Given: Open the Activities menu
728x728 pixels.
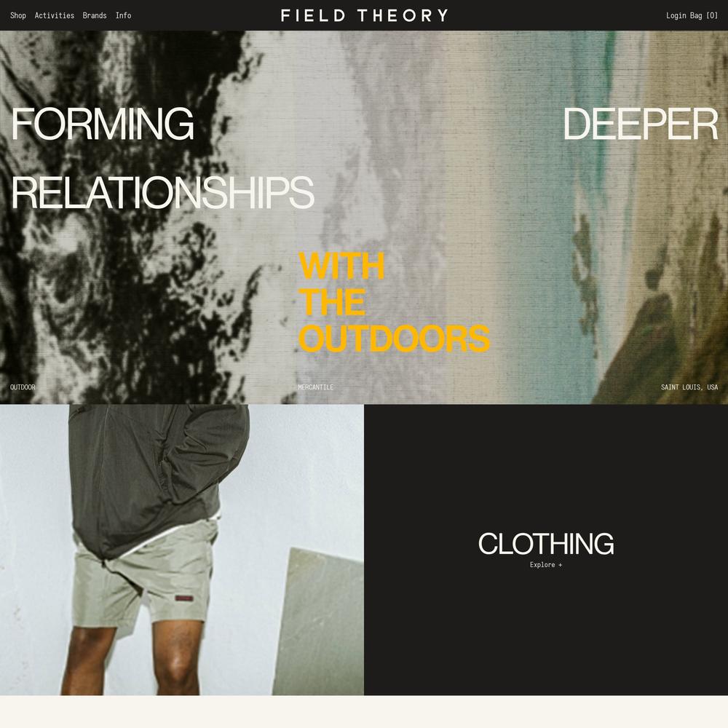Looking at the screenshot, I should pos(55,15).
